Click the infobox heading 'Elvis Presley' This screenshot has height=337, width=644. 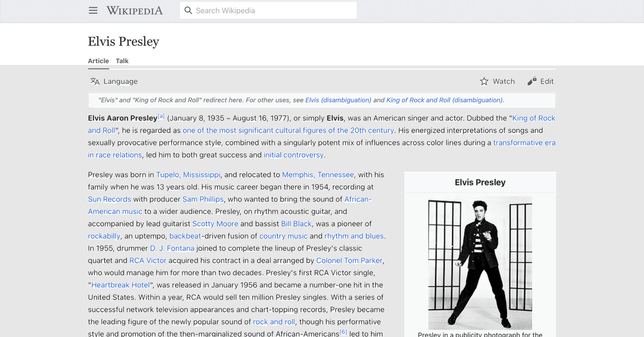point(480,182)
